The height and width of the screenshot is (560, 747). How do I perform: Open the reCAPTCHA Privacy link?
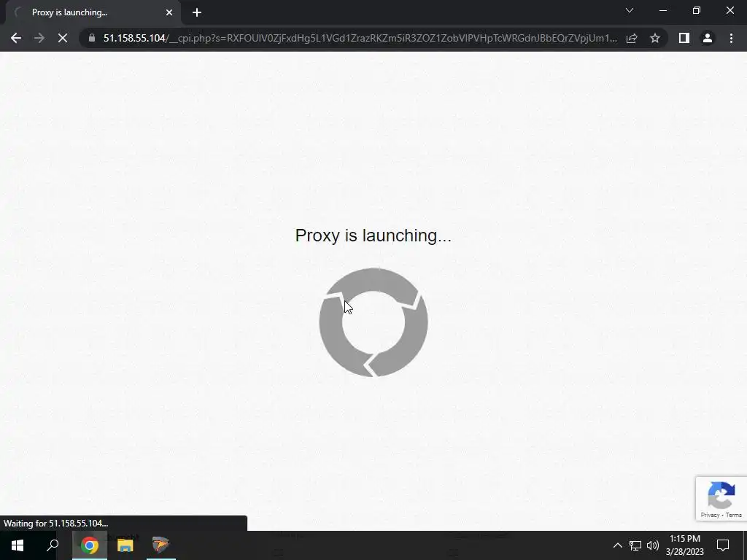710,515
